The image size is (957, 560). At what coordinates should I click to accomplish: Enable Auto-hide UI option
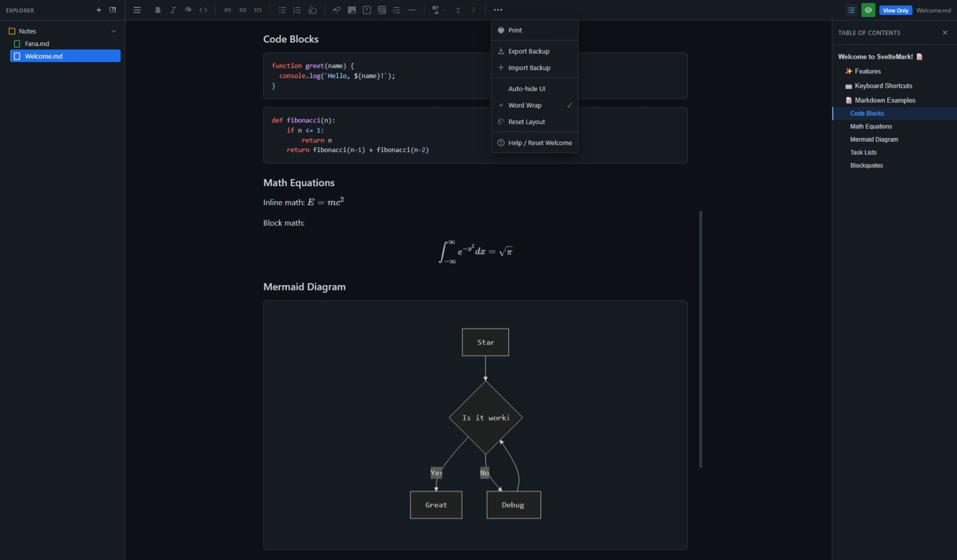coord(527,89)
